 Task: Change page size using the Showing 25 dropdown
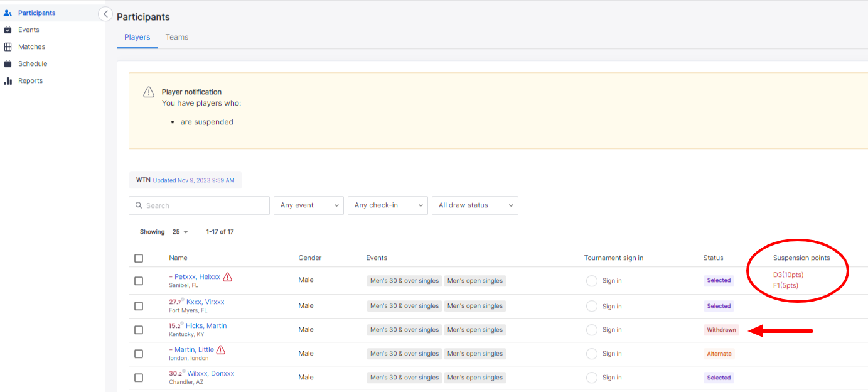pyautogui.click(x=179, y=231)
